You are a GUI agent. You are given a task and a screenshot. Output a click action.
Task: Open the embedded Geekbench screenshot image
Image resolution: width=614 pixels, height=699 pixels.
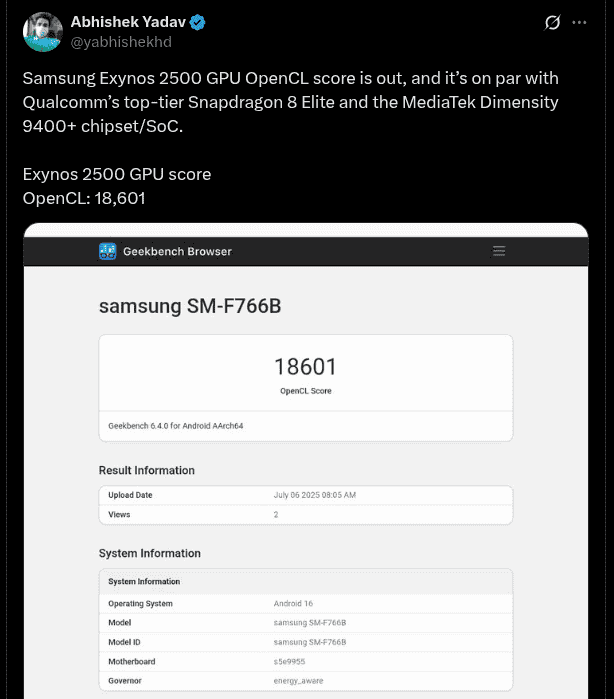pyautogui.click(x=305, y=460)
